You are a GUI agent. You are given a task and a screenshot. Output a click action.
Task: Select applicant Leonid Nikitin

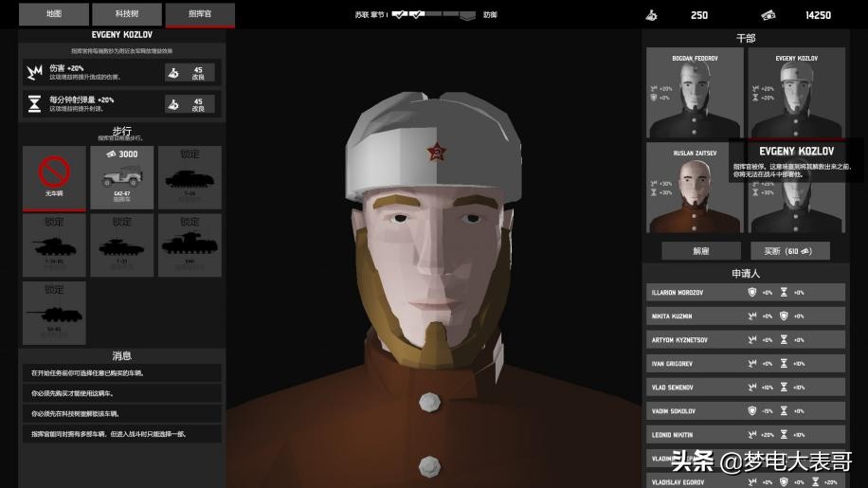click(745, 435)
